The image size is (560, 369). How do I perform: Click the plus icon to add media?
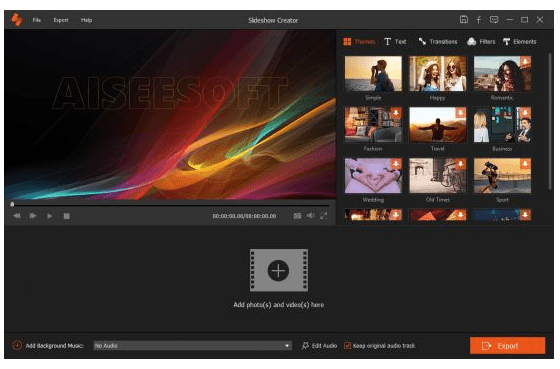point(279,270)
